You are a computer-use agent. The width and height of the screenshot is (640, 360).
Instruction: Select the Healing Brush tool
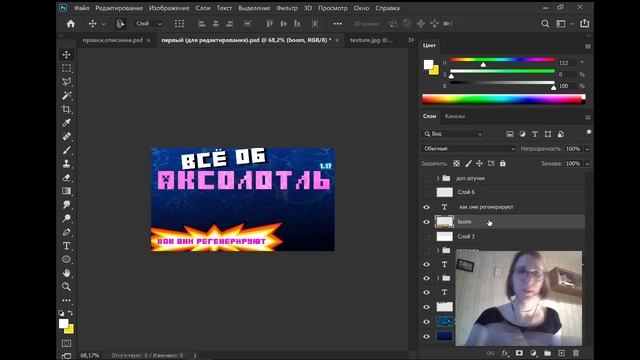[x=67, y=136]
